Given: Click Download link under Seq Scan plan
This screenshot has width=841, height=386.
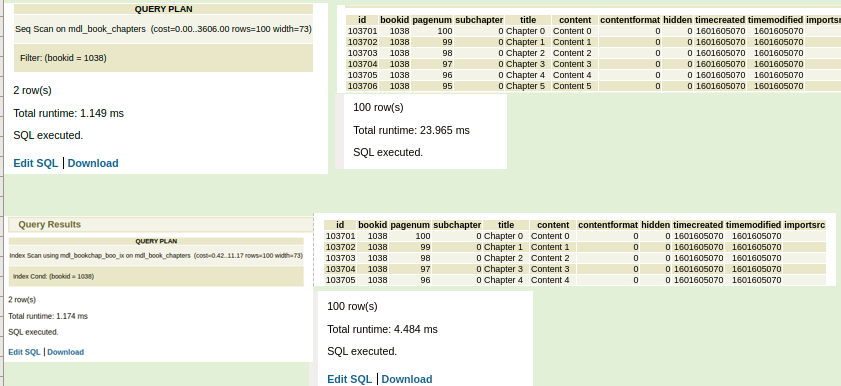Looking at the screenshot, I should coord(93,164).
